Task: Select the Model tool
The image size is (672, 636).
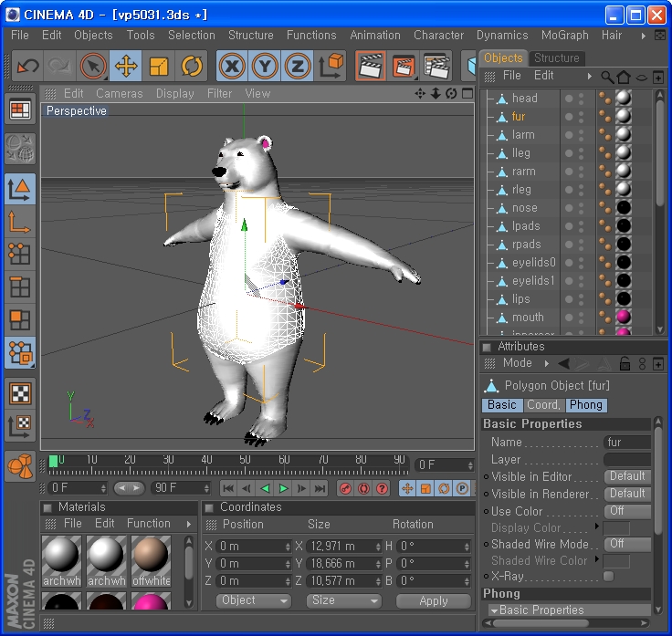Action: pos(20,189)
